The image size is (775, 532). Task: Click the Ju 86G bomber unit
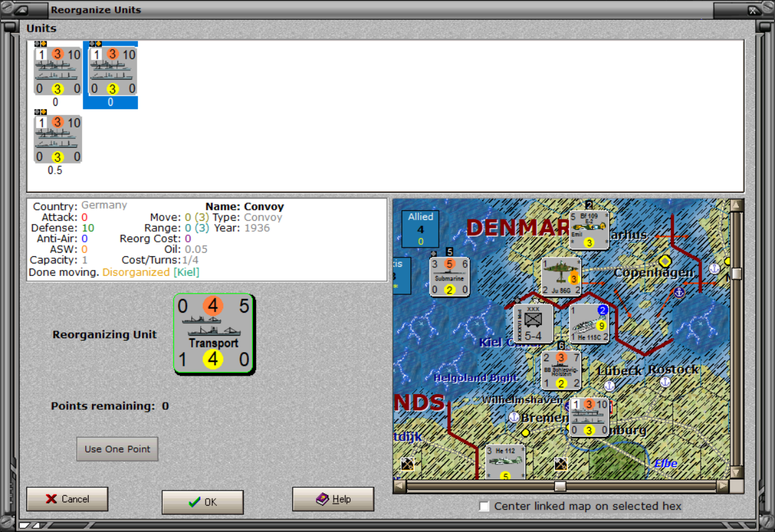coord(561,277)
